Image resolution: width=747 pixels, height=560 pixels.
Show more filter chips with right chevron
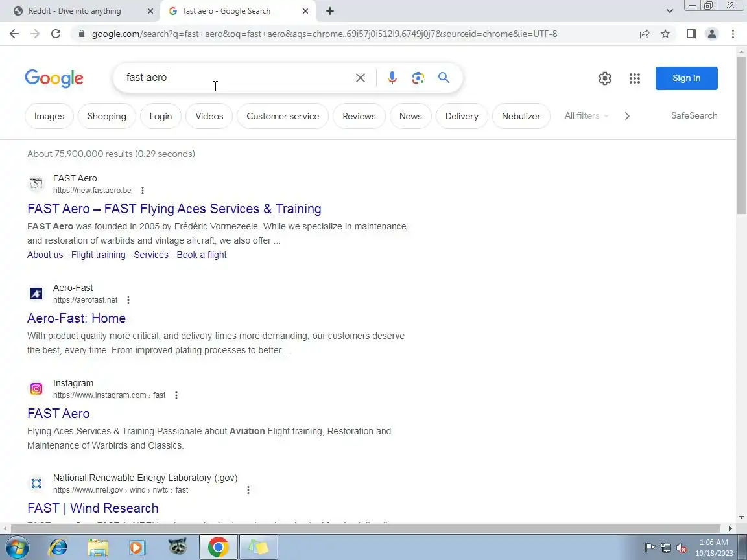tap(627, 116)
